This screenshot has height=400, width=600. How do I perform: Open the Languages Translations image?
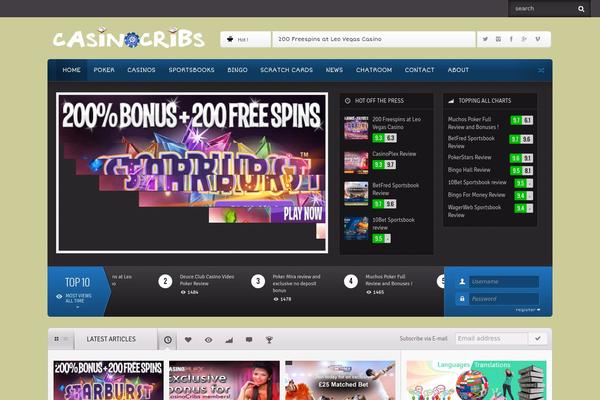tap(476, 380)
